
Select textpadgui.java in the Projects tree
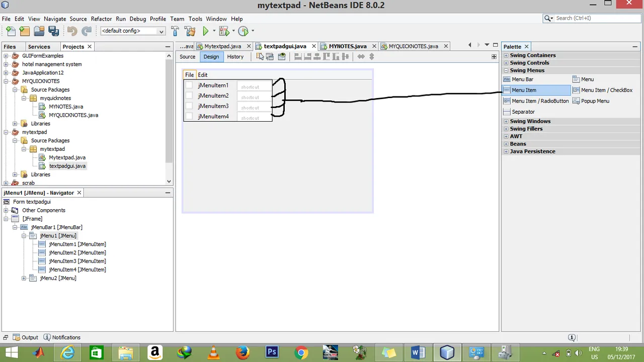click(67, 166)
